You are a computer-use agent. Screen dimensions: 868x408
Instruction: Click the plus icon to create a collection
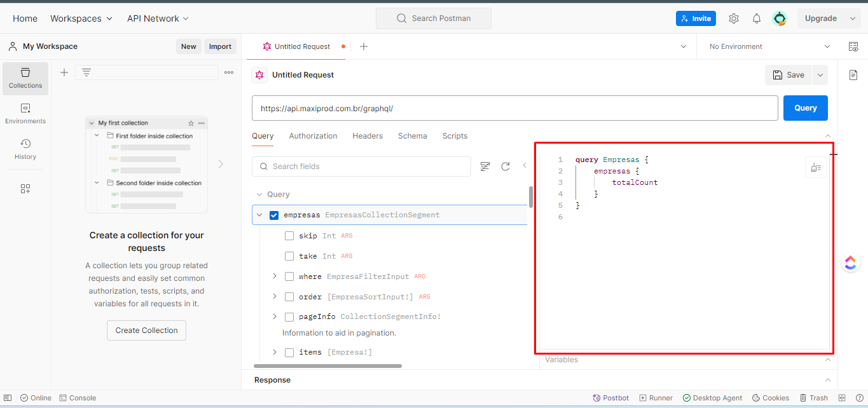coord(64,72)
